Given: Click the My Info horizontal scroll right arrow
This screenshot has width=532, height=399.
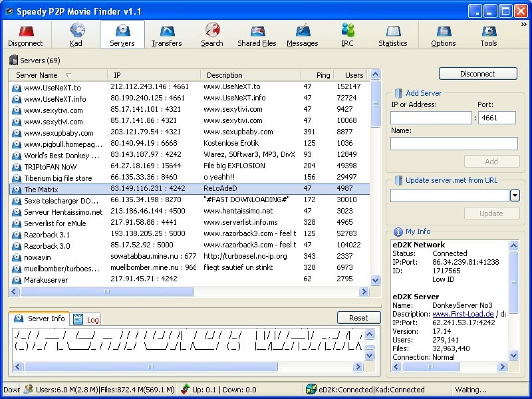Looking at the screenshot, I should tap(502, 367).
